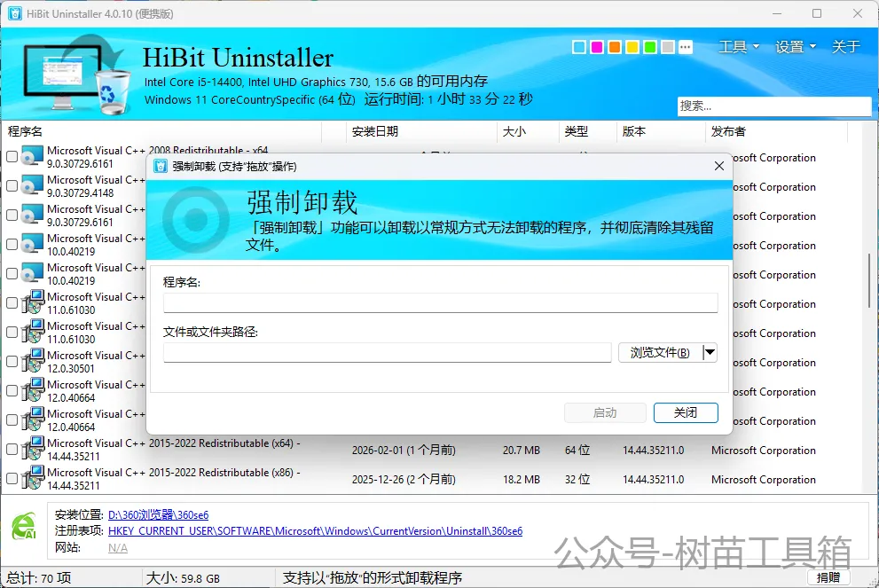Tick checkbox of 2015-2022 Redistributable (x86) row
Screen dimensions: 879x588
pos(12,479)
